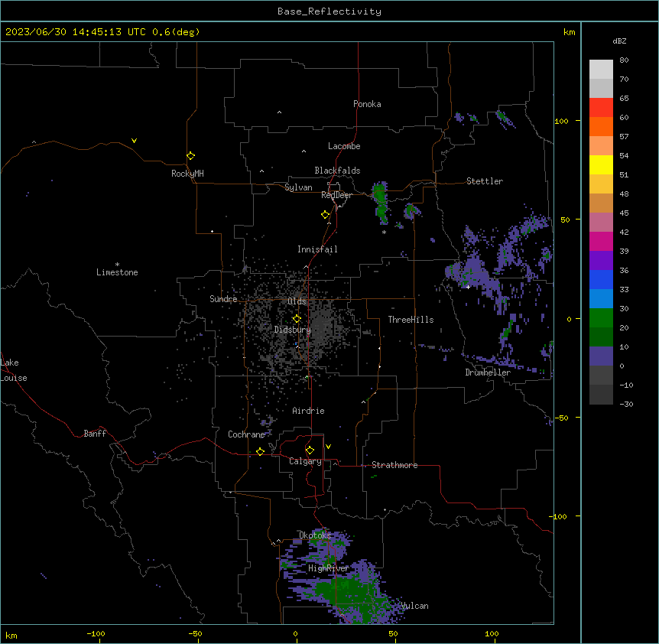Click the RedDeer city label
Viewport: 659px width, 644px height.
336,195
